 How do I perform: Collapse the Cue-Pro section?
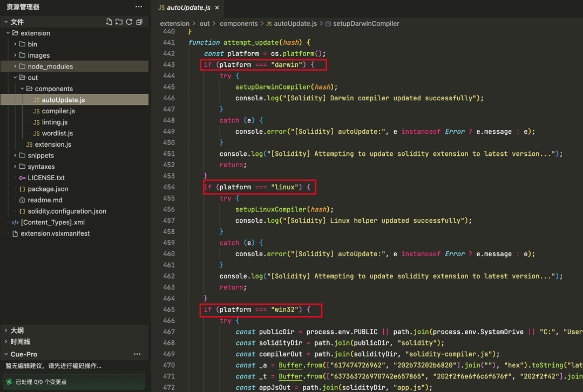pos(6,354)
